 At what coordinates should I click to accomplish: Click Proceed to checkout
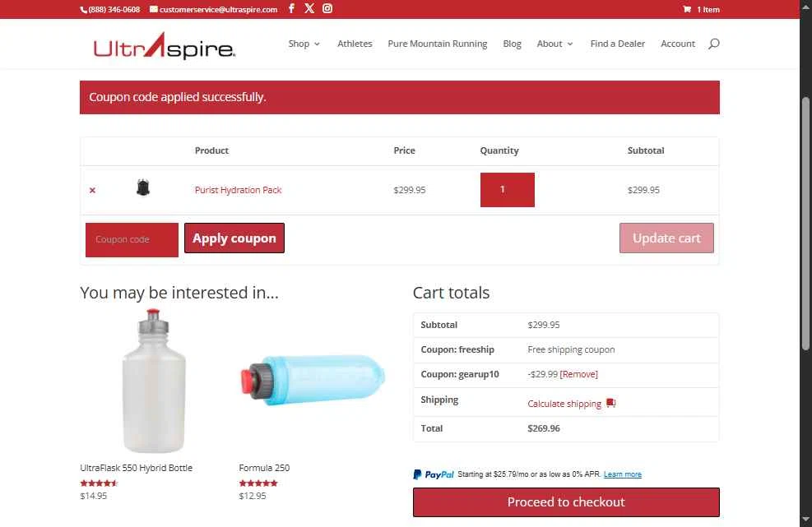pyautogui.click(x=566, y=502)
